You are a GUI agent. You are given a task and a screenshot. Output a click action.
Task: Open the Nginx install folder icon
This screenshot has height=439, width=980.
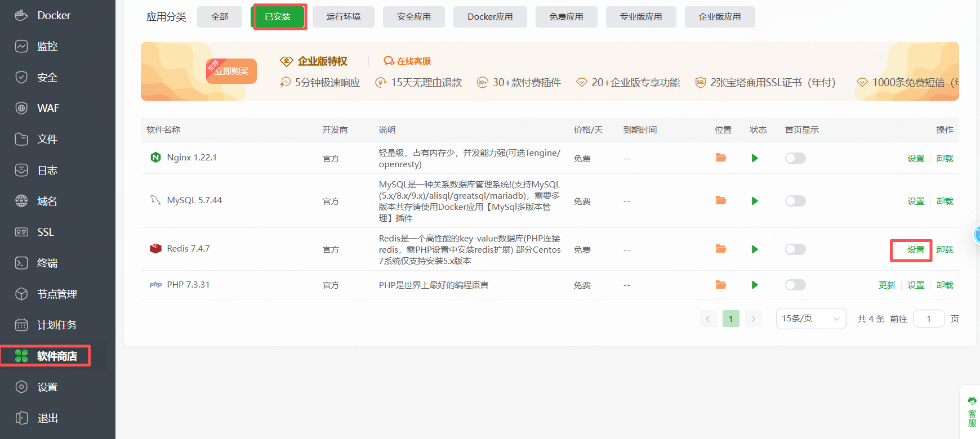pyautogui.click(x=721, y=158)
